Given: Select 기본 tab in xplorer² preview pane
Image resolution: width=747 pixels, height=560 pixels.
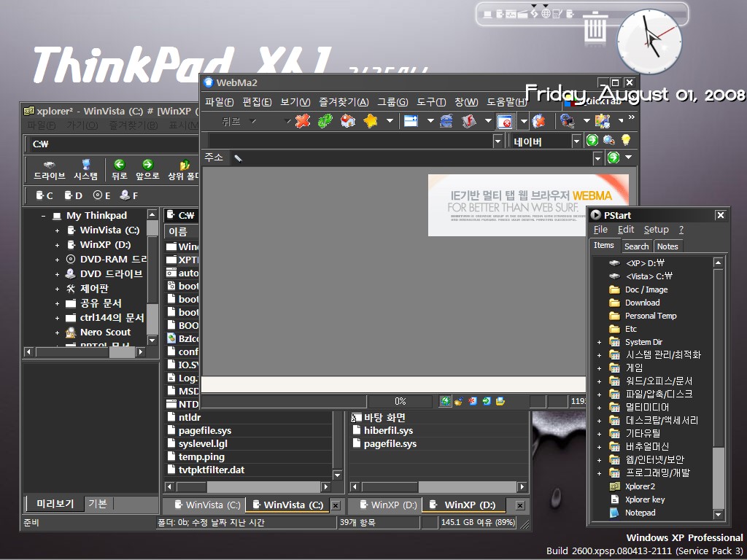Looking at the screenshot, I should [98, 503].
